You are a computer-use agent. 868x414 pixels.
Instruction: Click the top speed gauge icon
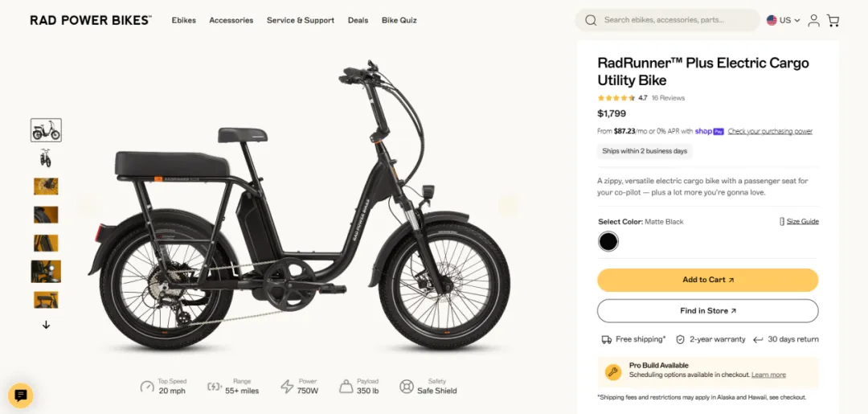(x=147, y=387)
